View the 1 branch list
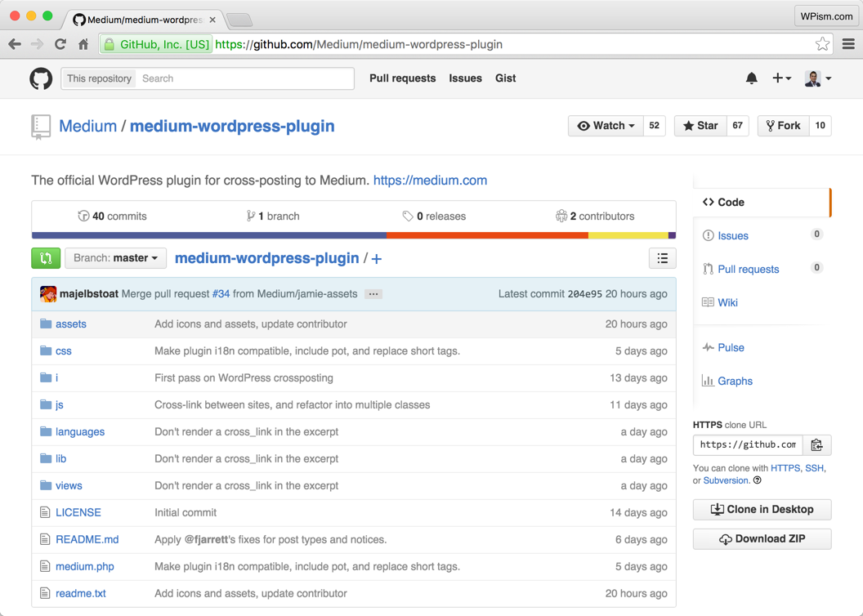This screenshot has height=616, width=863. coord(273,216)
